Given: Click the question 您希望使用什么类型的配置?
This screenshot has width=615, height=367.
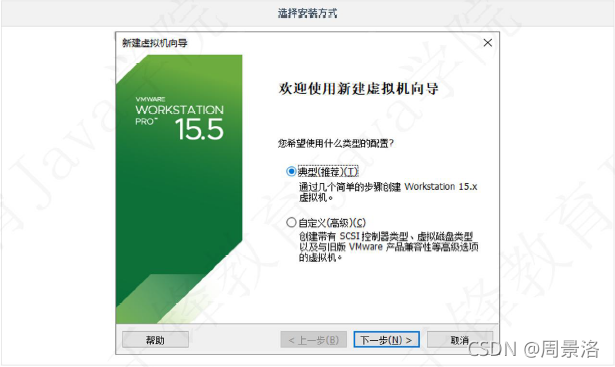Looking at the screenshot, I should [x=336, y=144].
